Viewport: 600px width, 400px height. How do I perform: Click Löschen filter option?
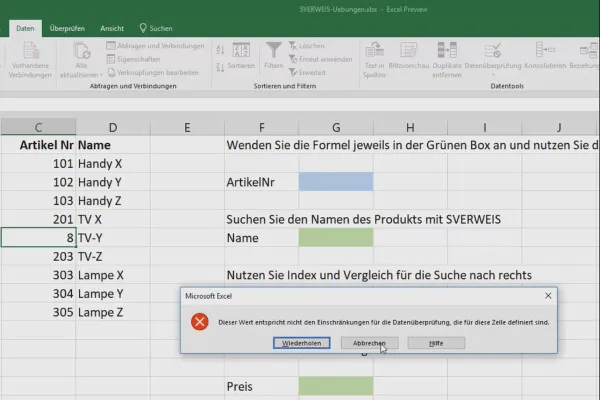[x=307, y=46]
